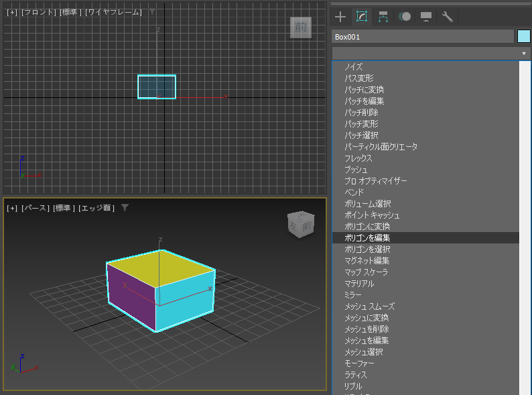Select the ポリゴンを選択 modifier
Viewport: 532px width, 395px height.
[x=425, y=249]
